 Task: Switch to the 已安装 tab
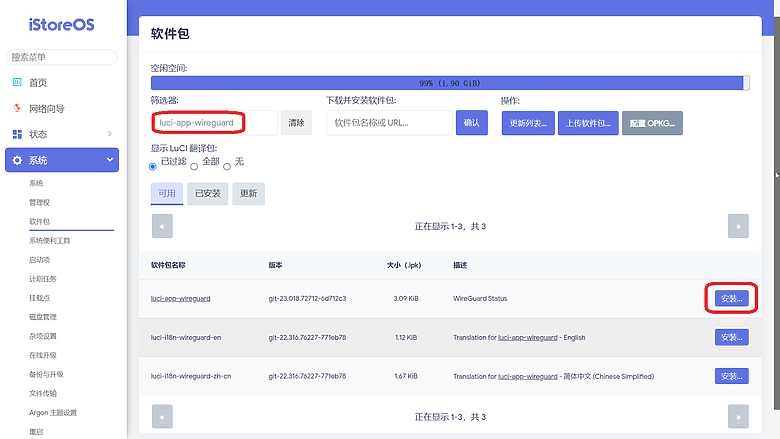(207, 193)
